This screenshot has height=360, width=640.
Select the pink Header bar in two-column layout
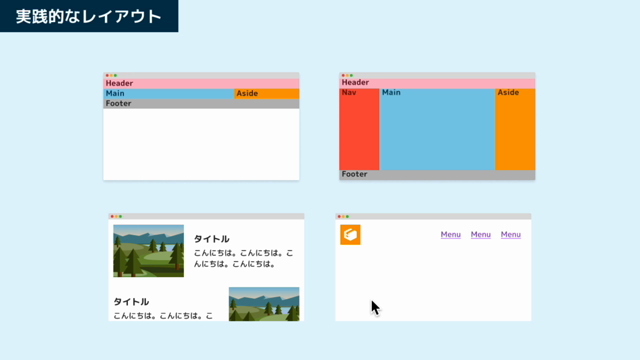(x=201, y=83)
